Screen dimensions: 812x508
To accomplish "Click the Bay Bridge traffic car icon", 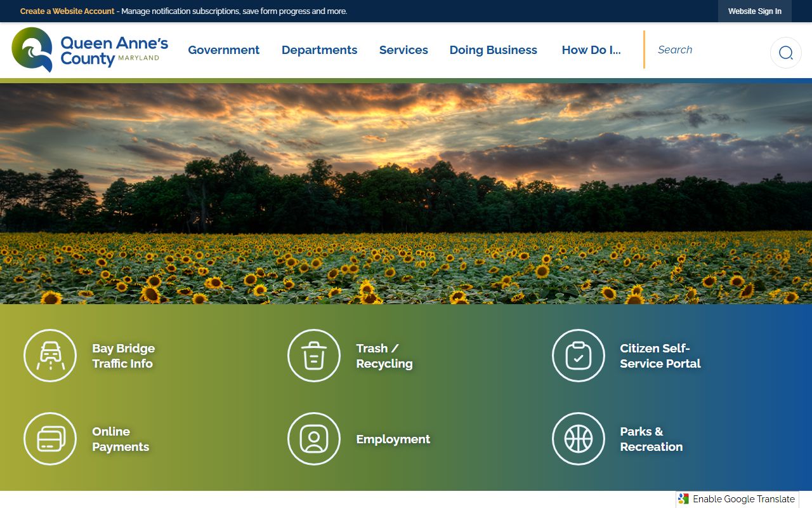I will [50, 356].
